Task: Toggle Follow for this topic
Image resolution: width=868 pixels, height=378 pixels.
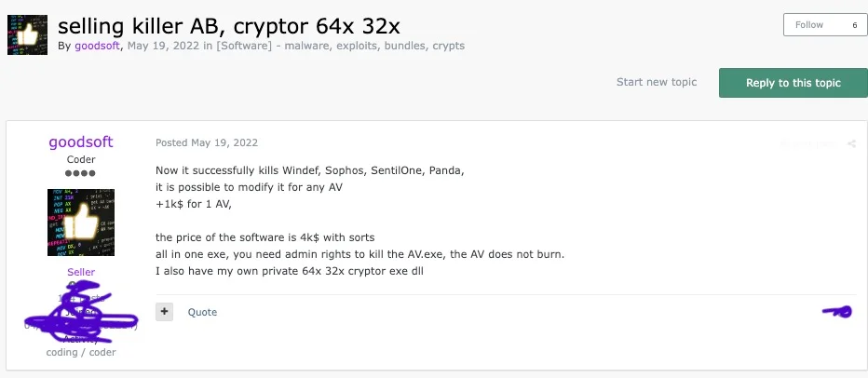Action: pos(808,25)
